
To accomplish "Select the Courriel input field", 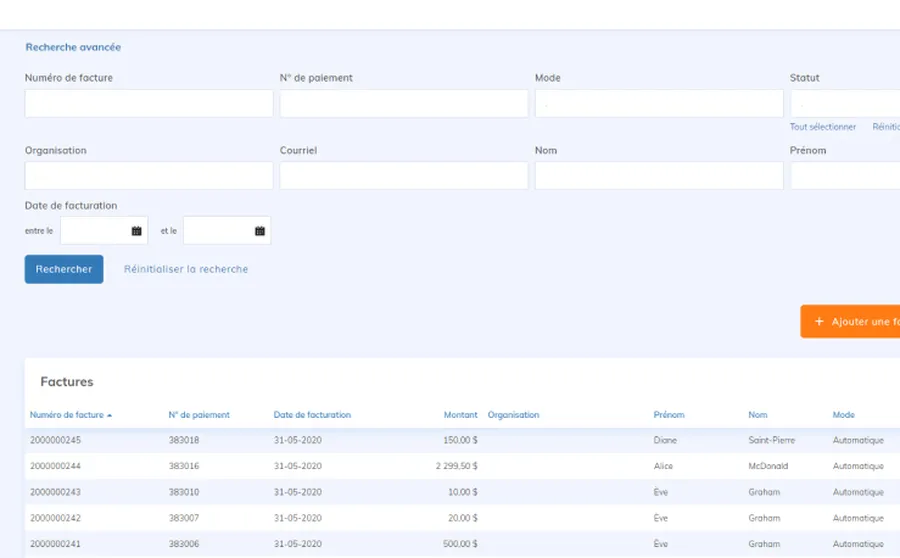I will pyautogui.click(x=403, y=176).
